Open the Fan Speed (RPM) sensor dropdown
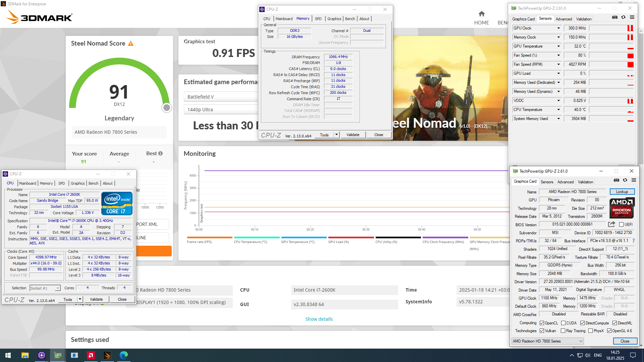This screenshot has height=362, width=644. coord(558,64)
